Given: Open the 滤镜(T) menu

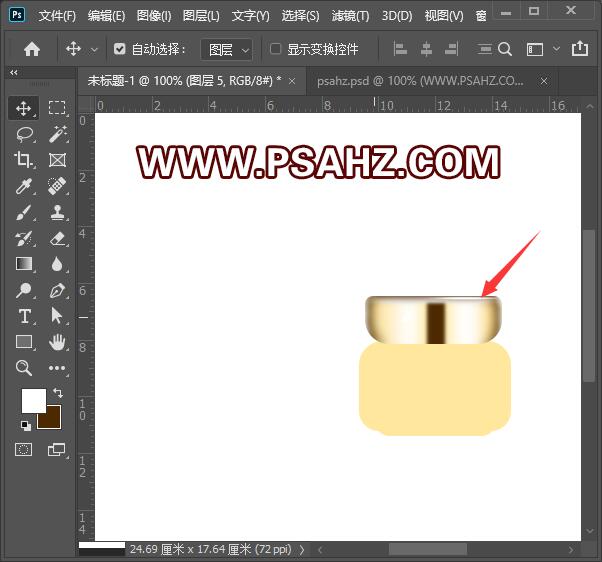Looking at the screenshot, I should [x=350, y=16].
